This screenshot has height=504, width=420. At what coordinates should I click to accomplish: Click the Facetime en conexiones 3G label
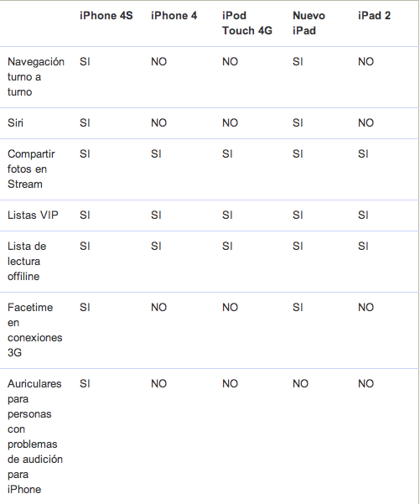pyautogui.click(x=35, y=330)
